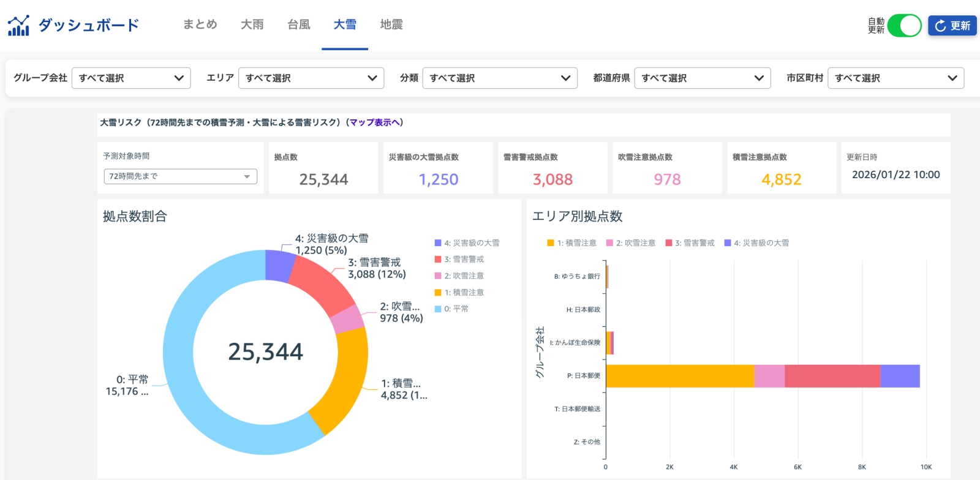Open the 地震 tab
Screen dimensions: 980x480
click(391, 24)
